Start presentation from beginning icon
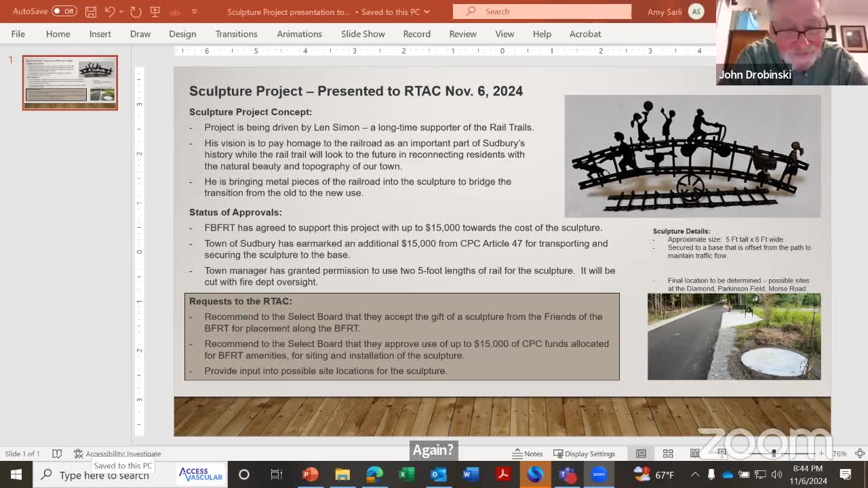The height and width of the screenshot is (488, 868). click(x=155, y=12)
